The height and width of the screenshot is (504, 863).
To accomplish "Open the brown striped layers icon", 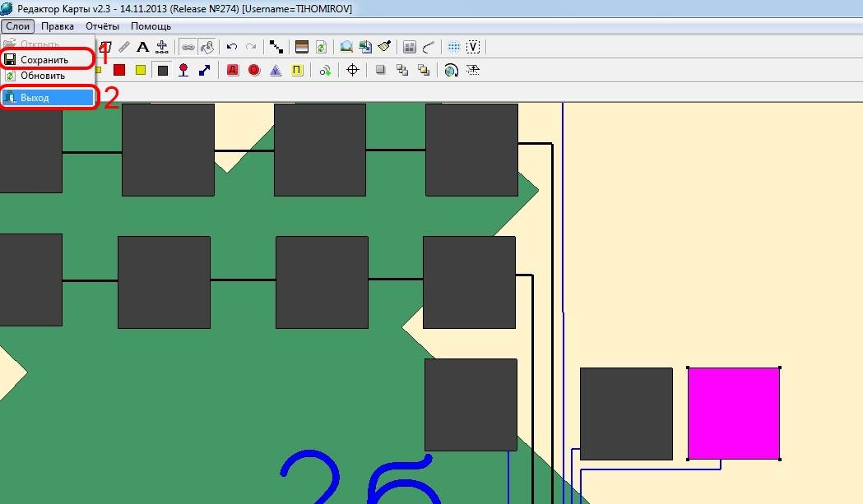I will [x=302, y=48].
